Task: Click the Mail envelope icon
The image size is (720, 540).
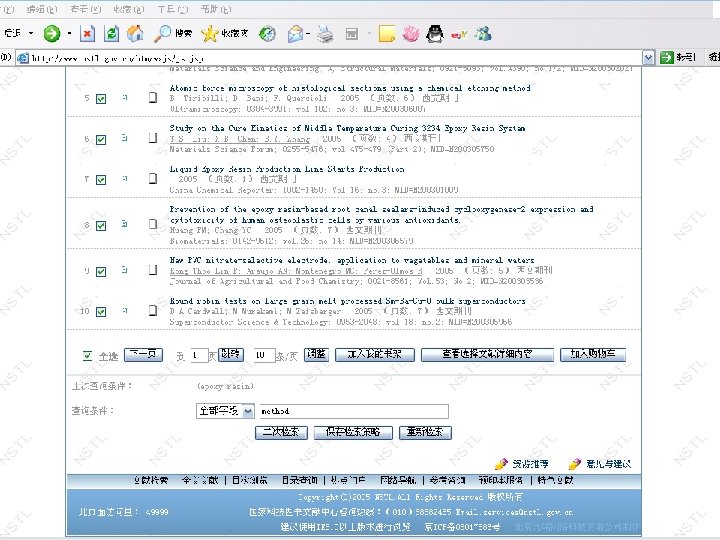Action: click(295, 34)
